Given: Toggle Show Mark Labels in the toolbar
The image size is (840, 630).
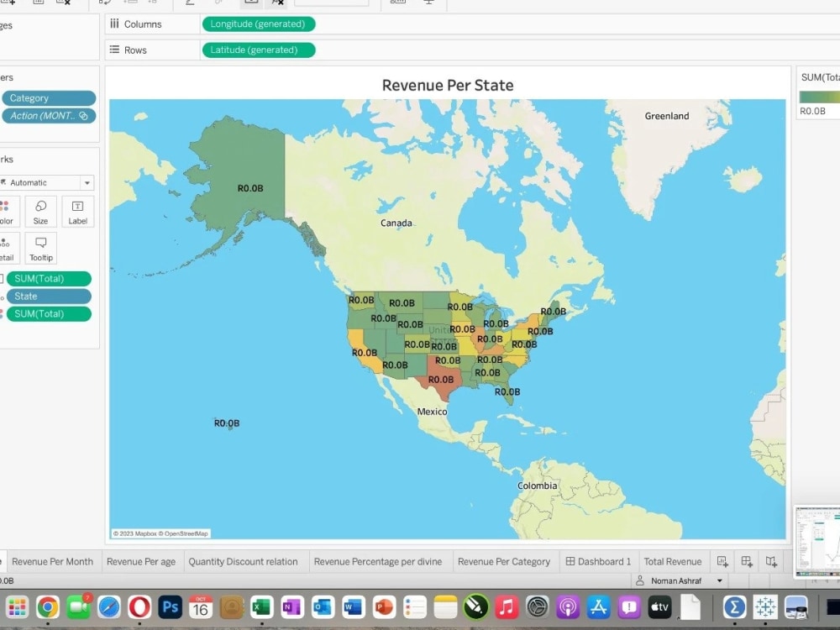Looking at the screenshot, I should pyautogui.click(x=250, y=3).
